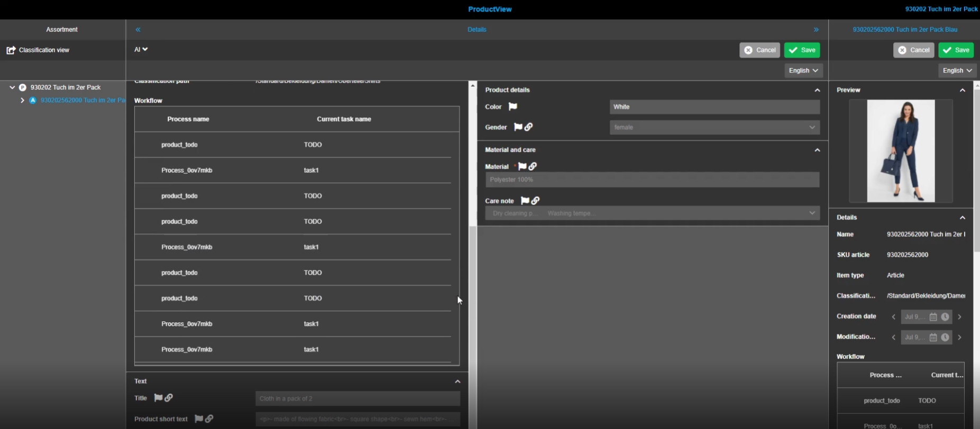The width and height of the screenshot is (980, 429).
Task: Open the English language dropdown in Details
Action: coord(803,71)
